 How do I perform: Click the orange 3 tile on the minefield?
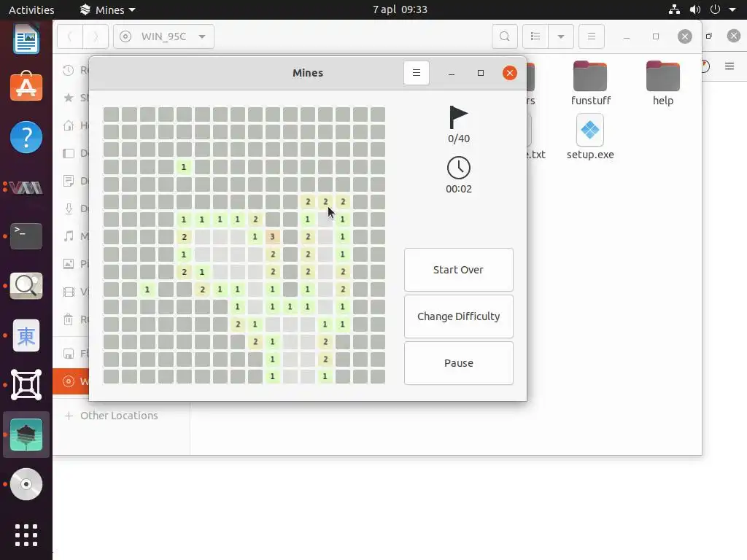[273, 237]
